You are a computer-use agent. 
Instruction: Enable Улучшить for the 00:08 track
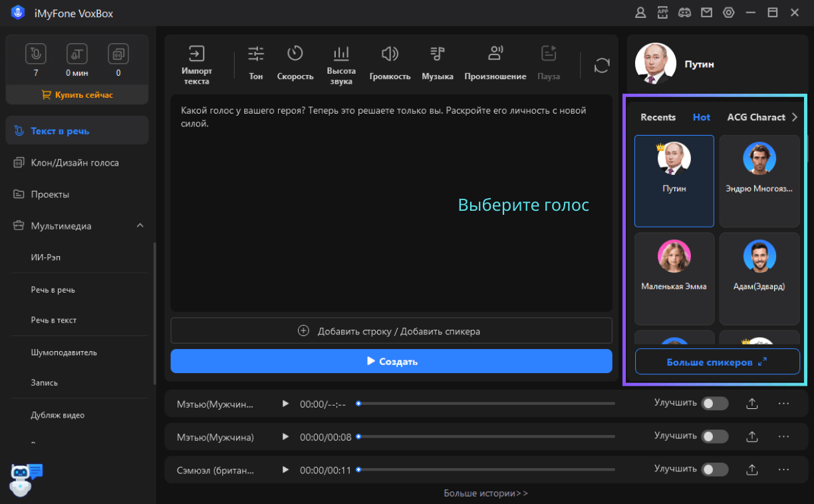(x=716, y=437)
